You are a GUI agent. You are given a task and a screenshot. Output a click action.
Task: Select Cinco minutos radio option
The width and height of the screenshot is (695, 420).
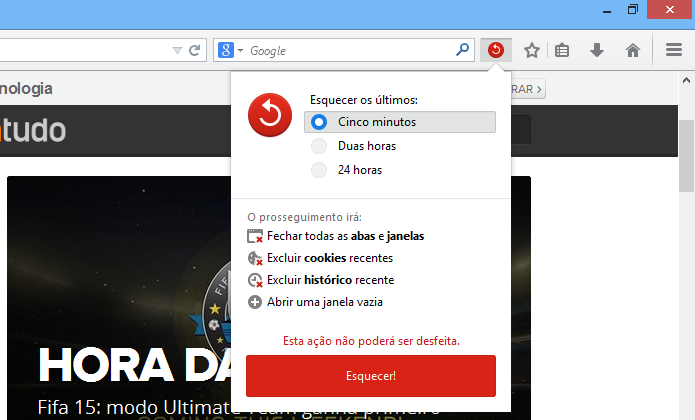click(400, 122)
